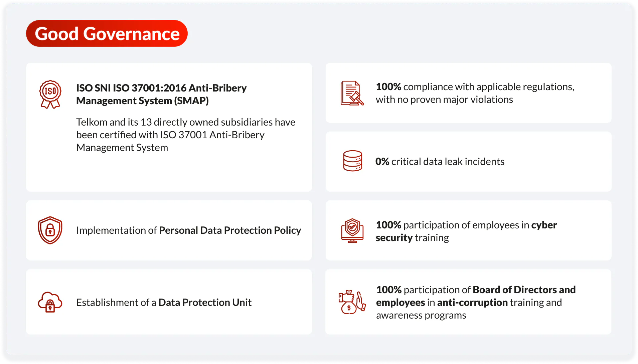
Task: Click the bold anti-corruption phrase
Action: (x=472, y=302)
